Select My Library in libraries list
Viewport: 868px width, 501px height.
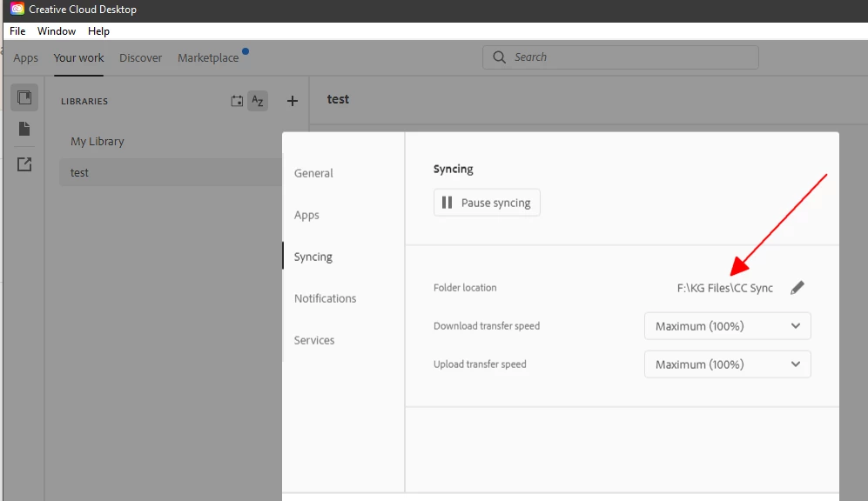pos(97,142)
